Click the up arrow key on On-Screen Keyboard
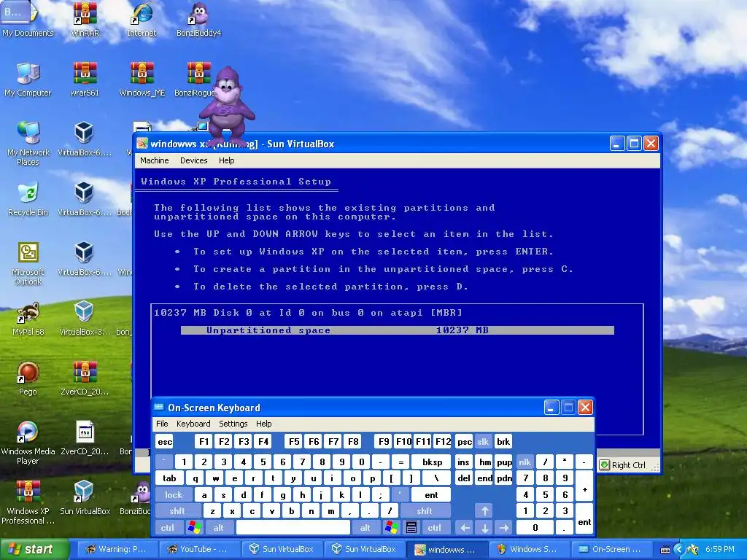Viewport: 747px width, 560px height. 484,511
